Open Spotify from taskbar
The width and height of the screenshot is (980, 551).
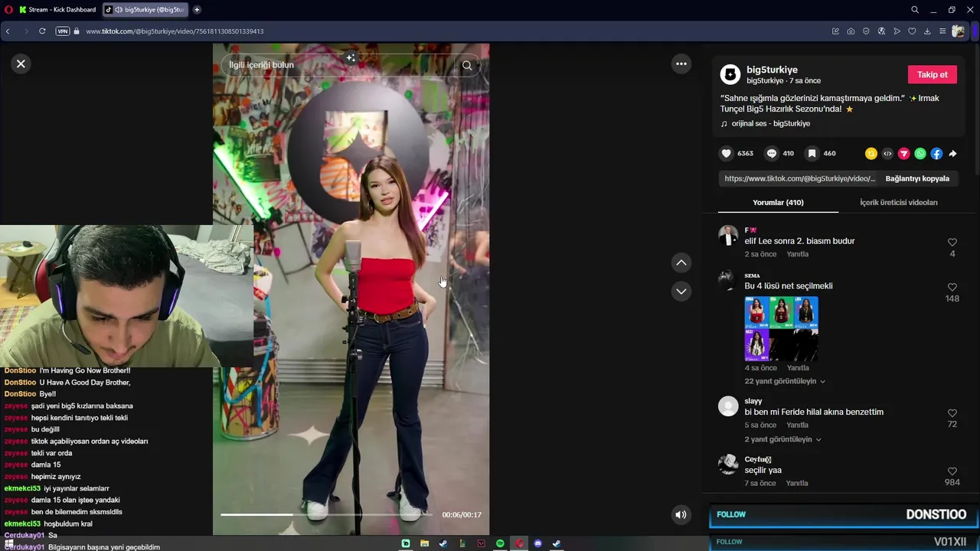pyautogui.click(x=500, y=543)
